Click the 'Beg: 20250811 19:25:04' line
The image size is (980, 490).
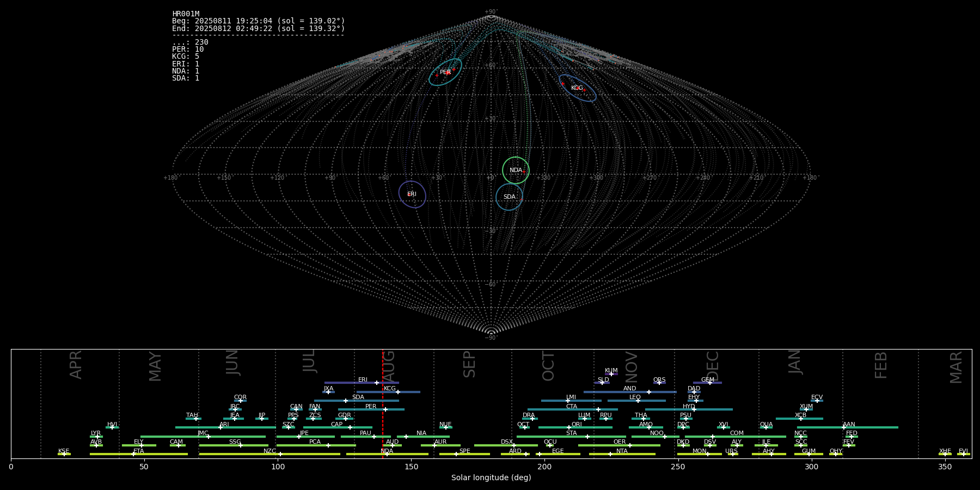pyautogui.click(x=259, y=21)
